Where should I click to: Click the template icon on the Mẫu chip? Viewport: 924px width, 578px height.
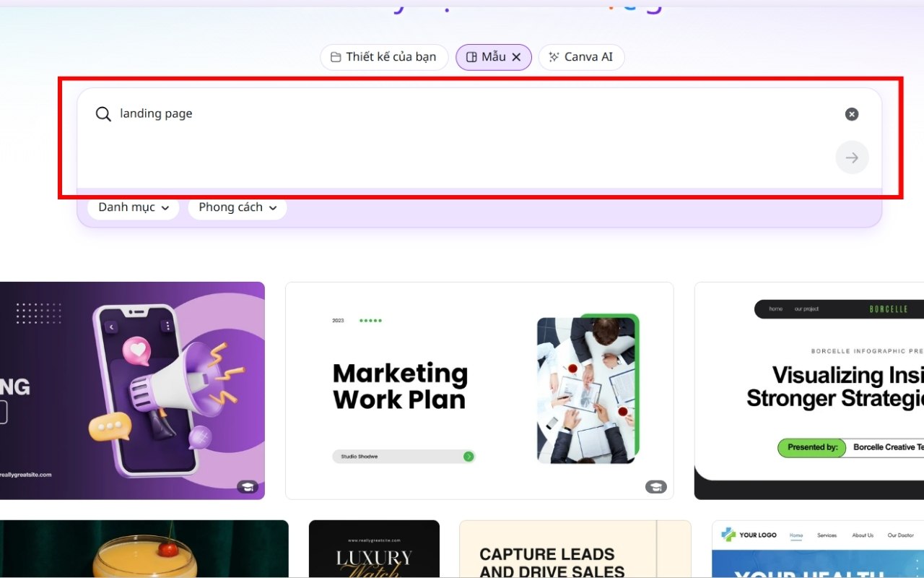pyautogui.click(x=472, y=56)
